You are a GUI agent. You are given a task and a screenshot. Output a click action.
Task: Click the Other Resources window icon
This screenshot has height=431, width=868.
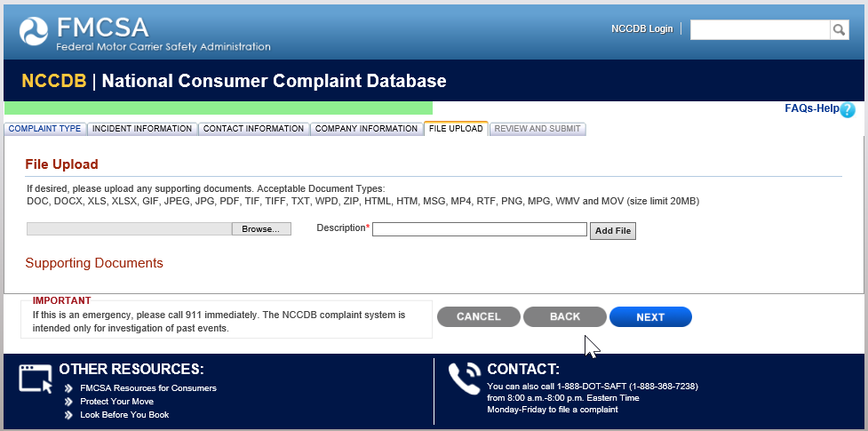click(36, 379)
